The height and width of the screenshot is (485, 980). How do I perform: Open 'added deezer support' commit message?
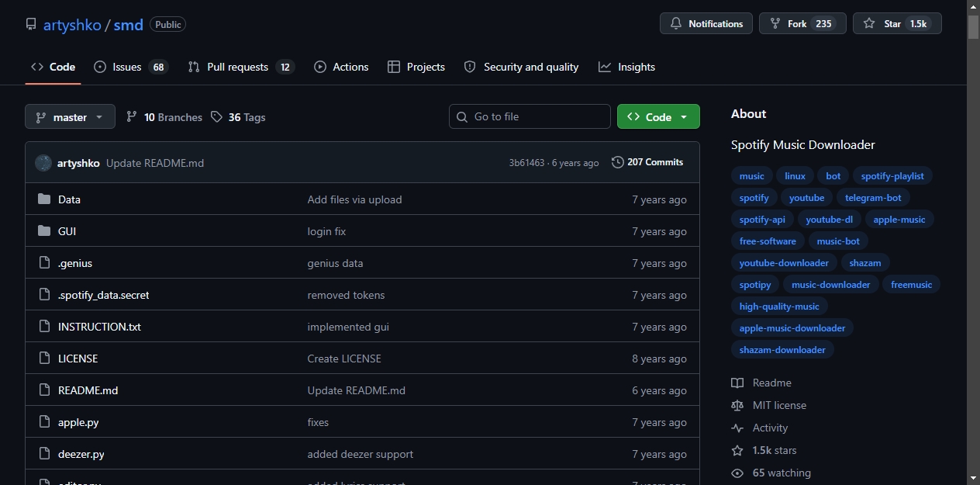[x=361, y=454]
